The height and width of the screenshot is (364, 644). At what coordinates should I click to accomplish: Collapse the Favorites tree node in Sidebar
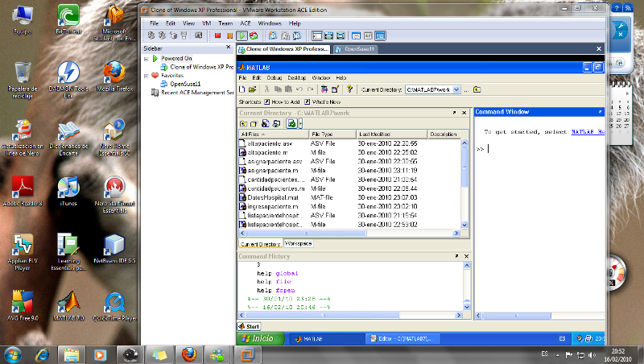click(x=147, y=75)
